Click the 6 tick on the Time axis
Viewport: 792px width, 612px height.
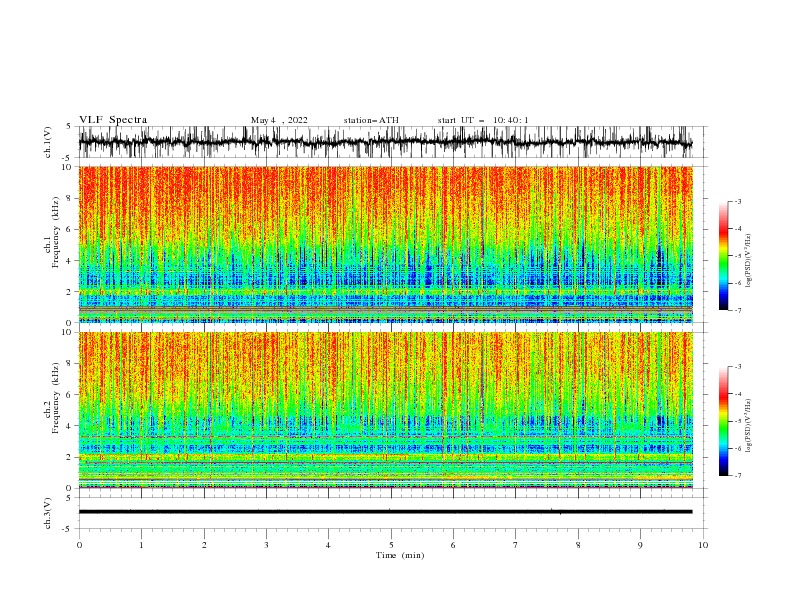[x=453, y=545]
